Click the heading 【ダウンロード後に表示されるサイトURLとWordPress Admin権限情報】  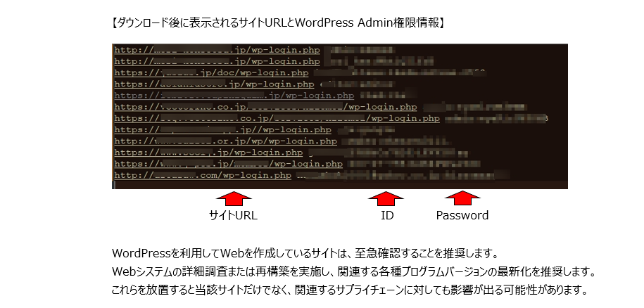(278, 23)
